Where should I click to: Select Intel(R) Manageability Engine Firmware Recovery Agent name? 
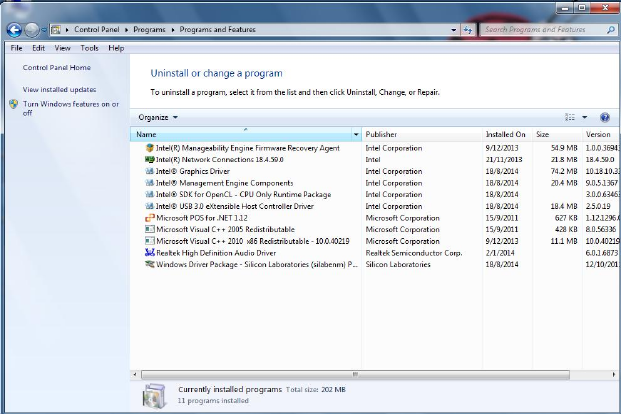248,148
